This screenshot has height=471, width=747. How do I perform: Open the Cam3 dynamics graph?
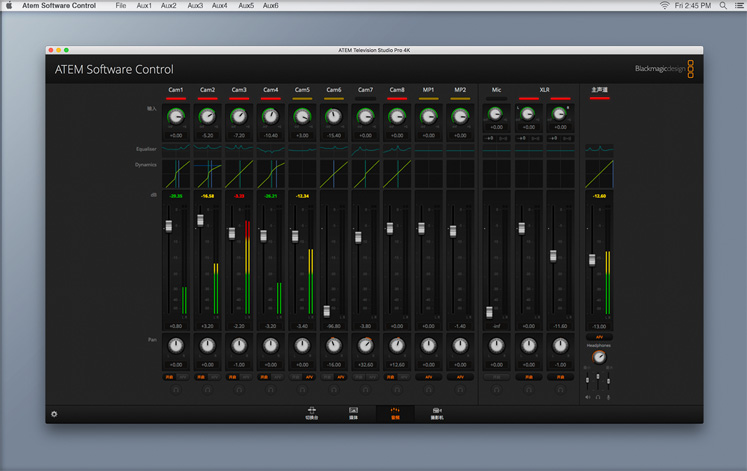239,174
